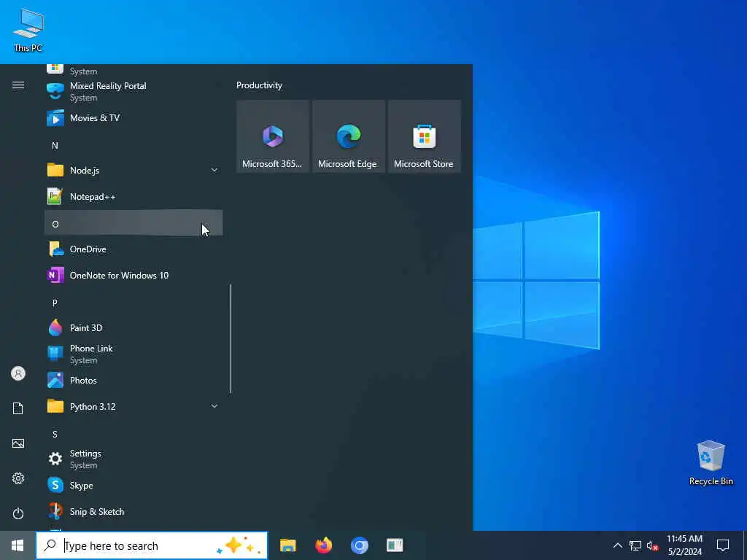Open the Microsoft Edge tile
The width and height of the screenshot is (747, 560).
coord(349,136)
